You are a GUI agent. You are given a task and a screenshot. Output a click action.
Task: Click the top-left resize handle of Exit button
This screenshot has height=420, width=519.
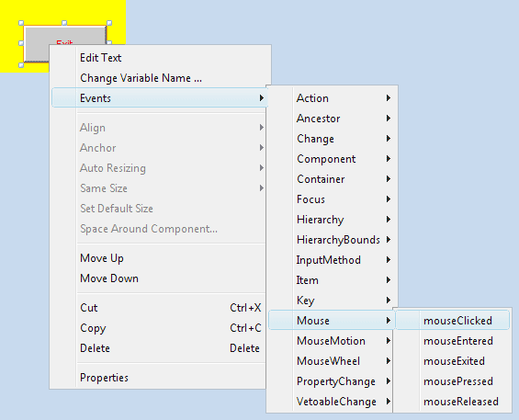[21, 23]
